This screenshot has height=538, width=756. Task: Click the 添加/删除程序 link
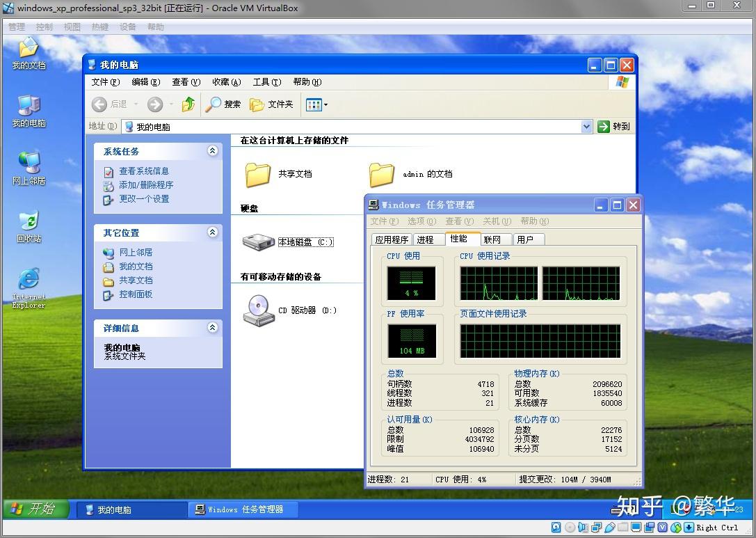[146, 185]
